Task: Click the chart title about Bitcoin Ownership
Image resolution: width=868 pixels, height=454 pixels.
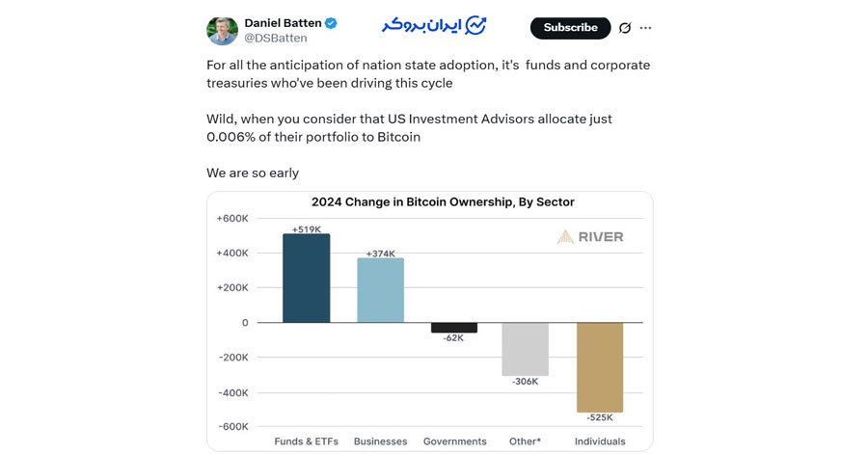Action: (443, 202)
